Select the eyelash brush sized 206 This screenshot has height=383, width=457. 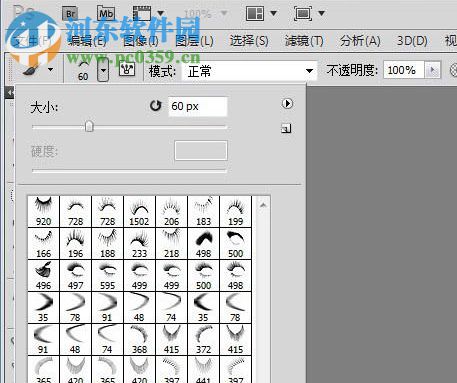tap(171, 212)
